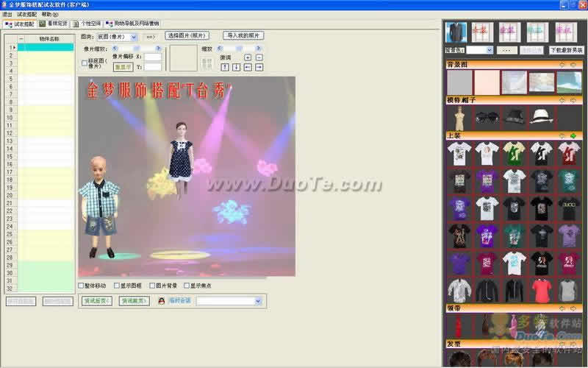The image size is (588, 368).
Task: Click right arrow of 缩放 slider
Action: 258,49
